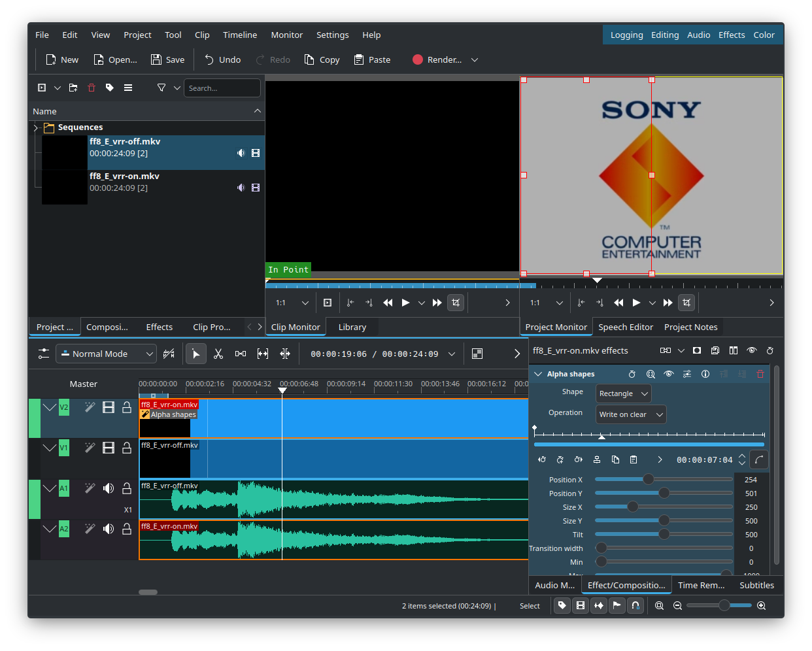Viewport: 812px width, 651px height.
Task: Click the Undo button
Action: [x=222, y=59]
